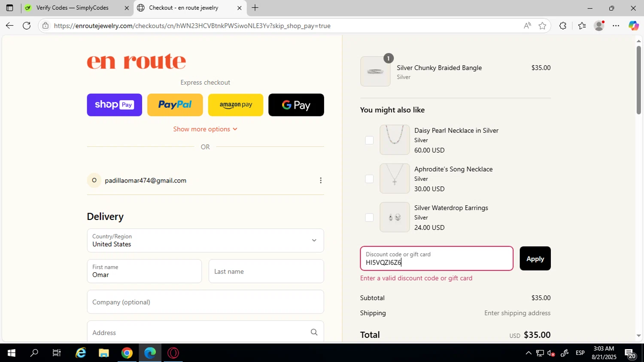
Task: Switch to Microsoft Edge on the taskbar
Action: 150,353
